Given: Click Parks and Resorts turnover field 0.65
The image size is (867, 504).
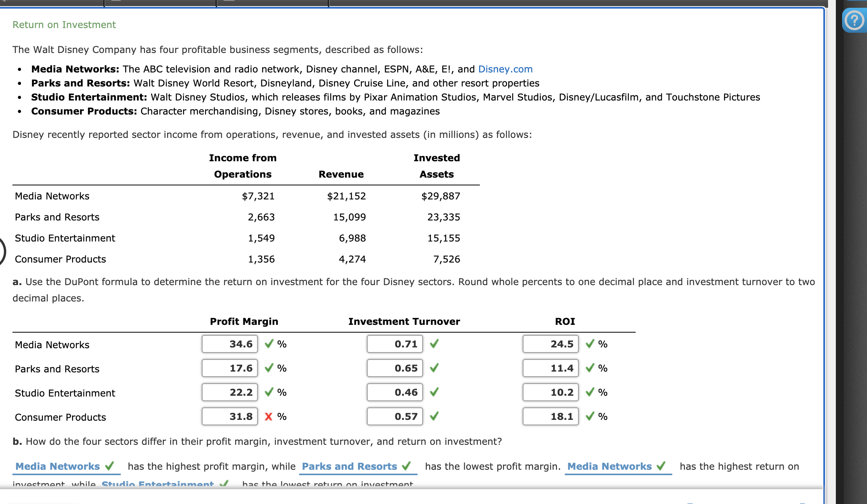Looking at the screenshot, I should (x=395, y=368).
